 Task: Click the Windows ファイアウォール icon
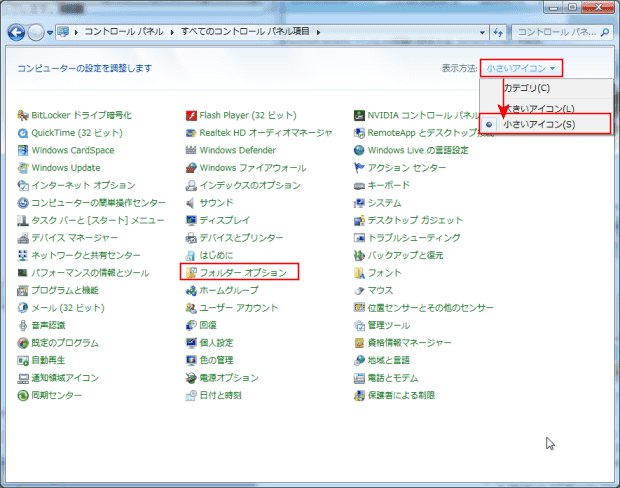[191, 168]
